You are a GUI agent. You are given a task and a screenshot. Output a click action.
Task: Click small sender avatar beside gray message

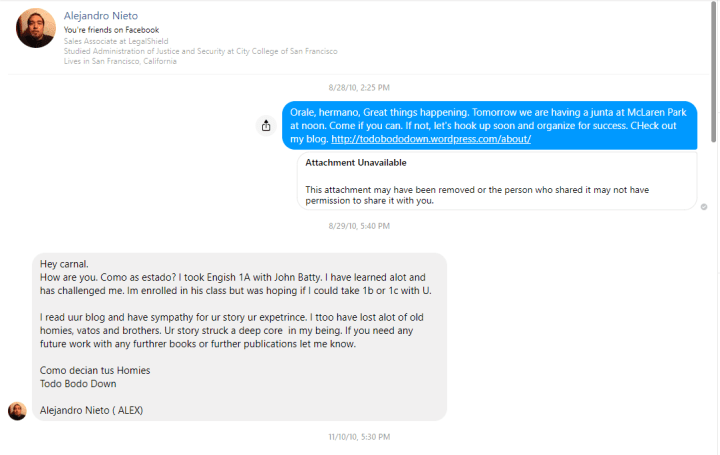pos(16,411)
